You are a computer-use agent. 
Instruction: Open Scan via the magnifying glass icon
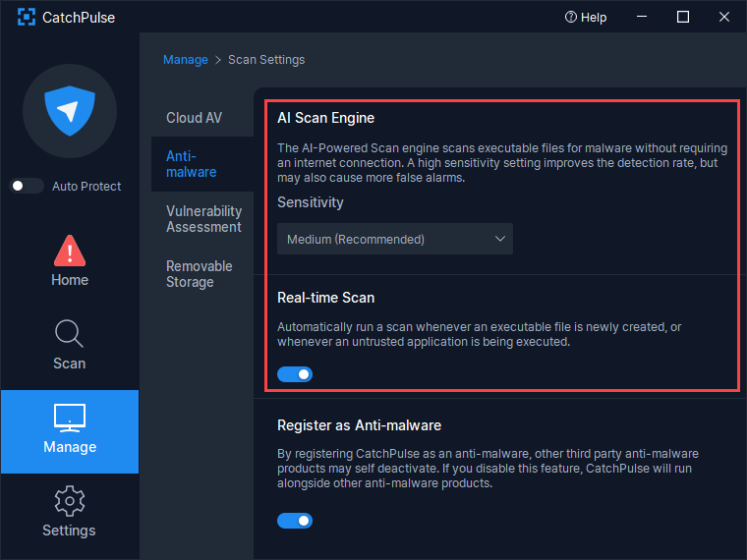[x=69, y=333]
